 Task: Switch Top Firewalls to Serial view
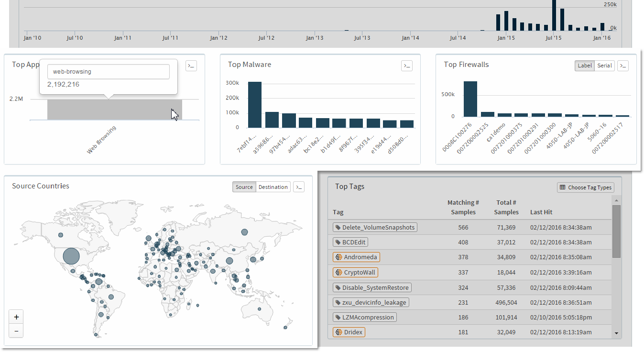pos(604,66)
